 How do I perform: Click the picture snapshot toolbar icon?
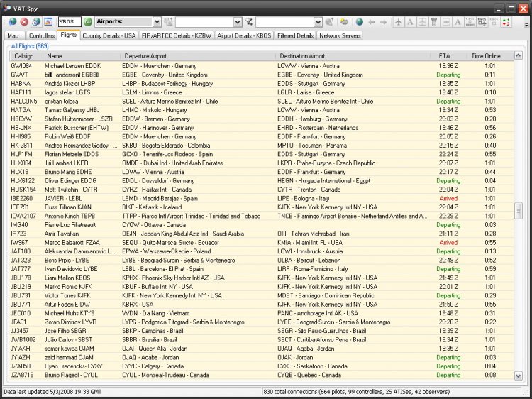[48, 22]
